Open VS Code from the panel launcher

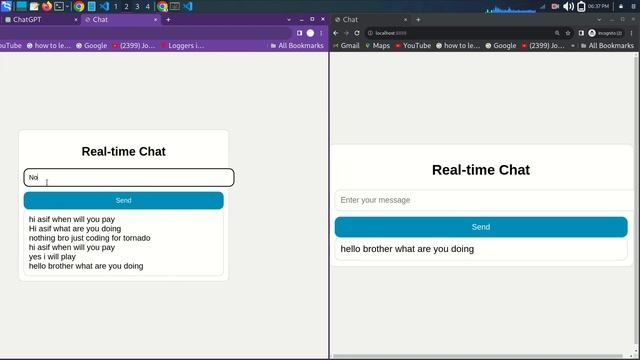point(104,6)
